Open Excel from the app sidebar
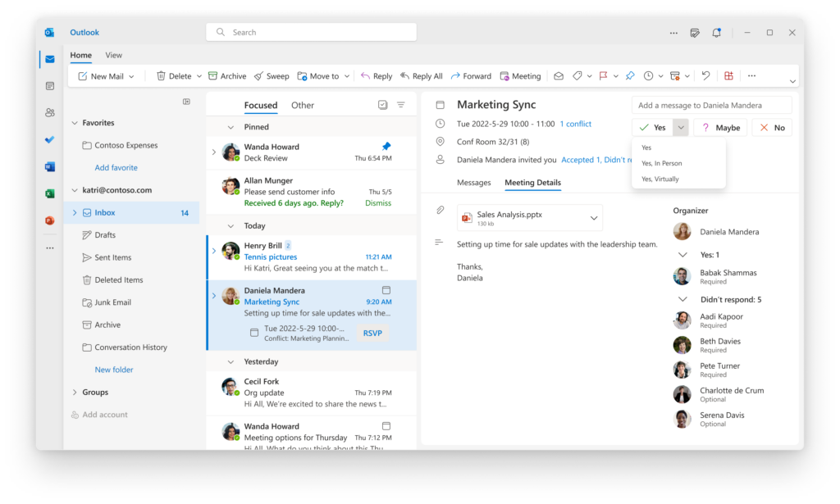Viewport: 840px width, 504px height. pos(49,193)
